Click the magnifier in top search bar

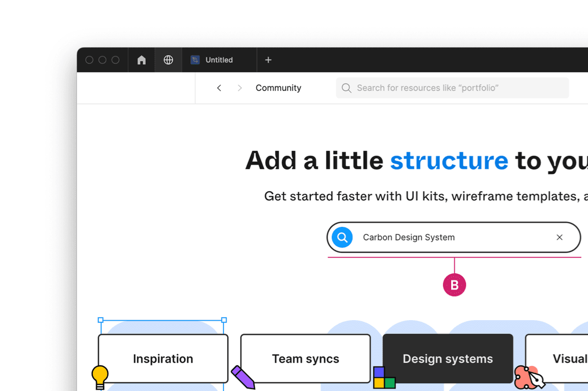pos(347,88)
